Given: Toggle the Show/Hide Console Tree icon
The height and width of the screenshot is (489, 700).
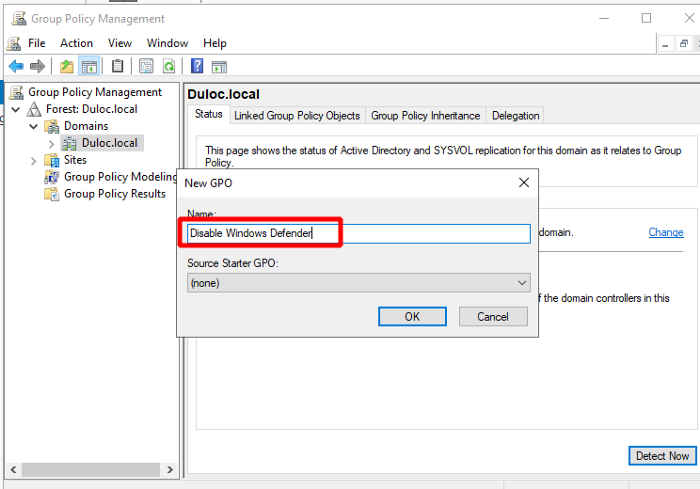Looking at the screenshot, I should coord(89,67).
